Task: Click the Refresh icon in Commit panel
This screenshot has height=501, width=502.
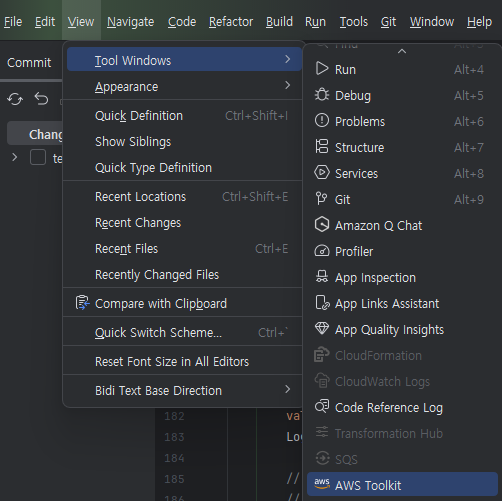Action: click(x=15, y=99)
